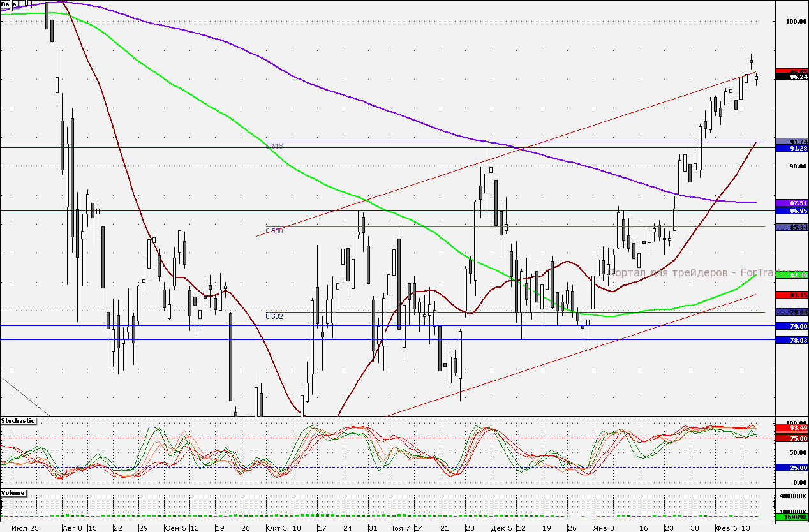Select the blue 78.03 horizontal level tag

click(x=791, y=341)
